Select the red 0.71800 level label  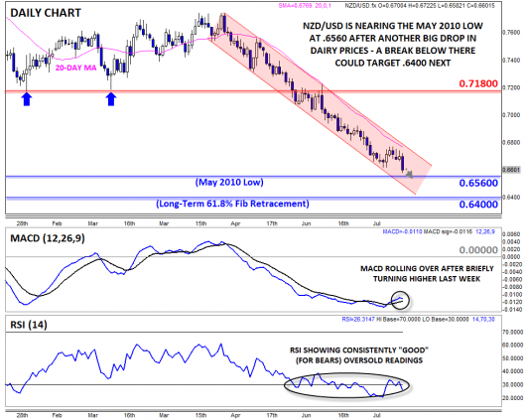pos(478,83)
